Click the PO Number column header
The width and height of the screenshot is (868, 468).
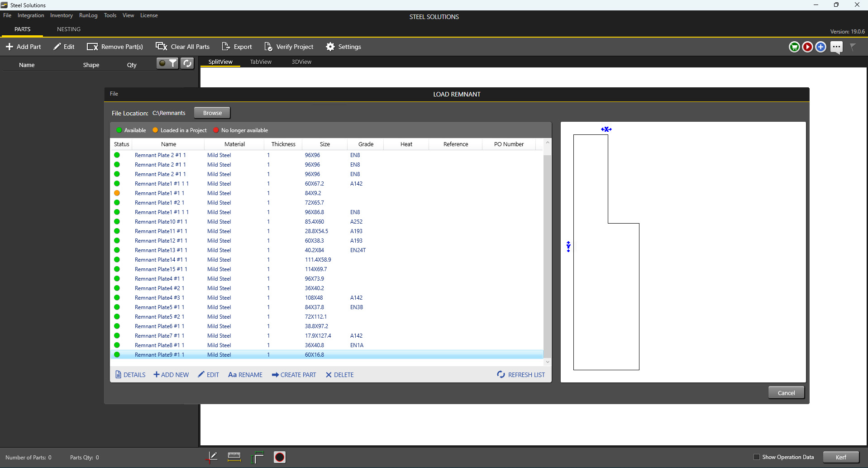tap(509, 144)
